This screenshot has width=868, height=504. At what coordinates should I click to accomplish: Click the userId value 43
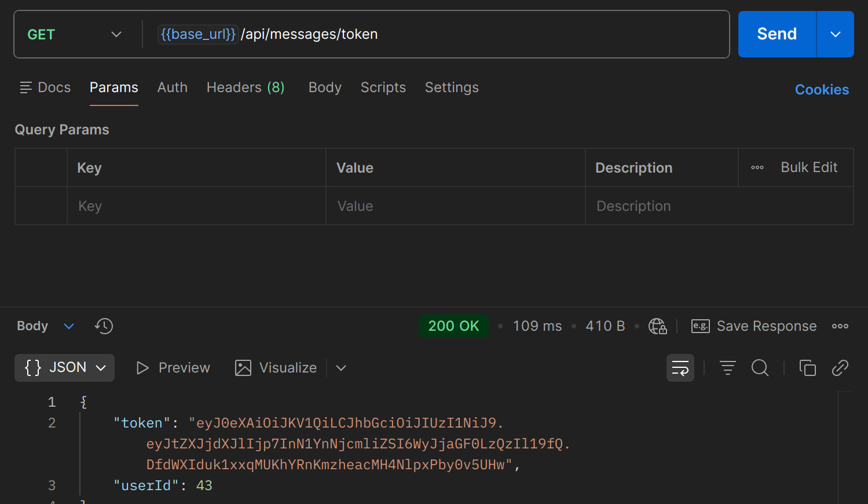coord(204,485)
